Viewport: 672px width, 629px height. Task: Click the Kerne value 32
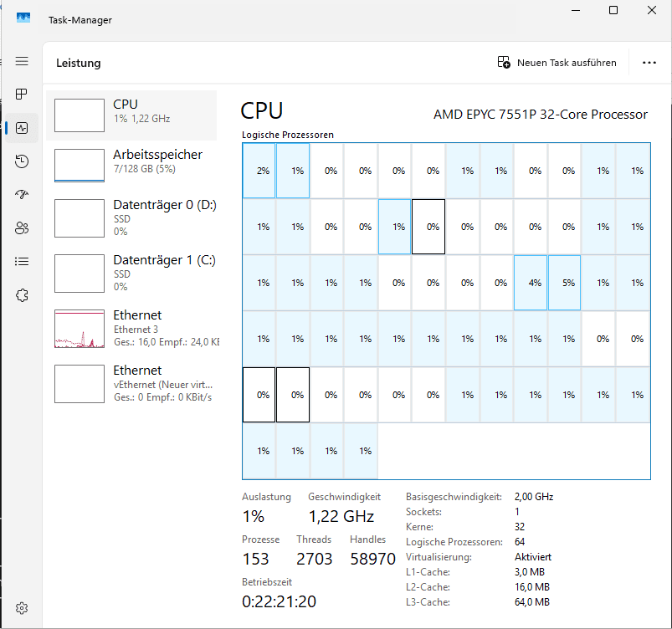click(x=520, y=527)
